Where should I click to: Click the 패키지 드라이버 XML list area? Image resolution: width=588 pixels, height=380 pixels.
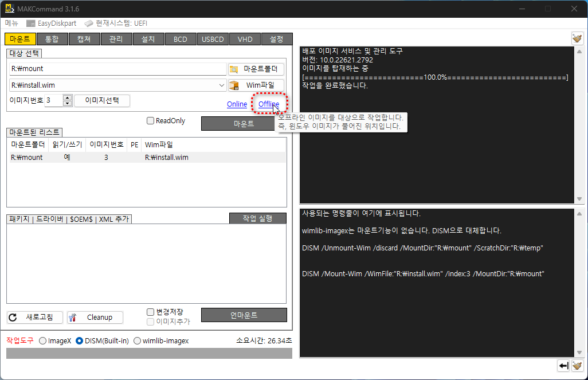(146, 263)
